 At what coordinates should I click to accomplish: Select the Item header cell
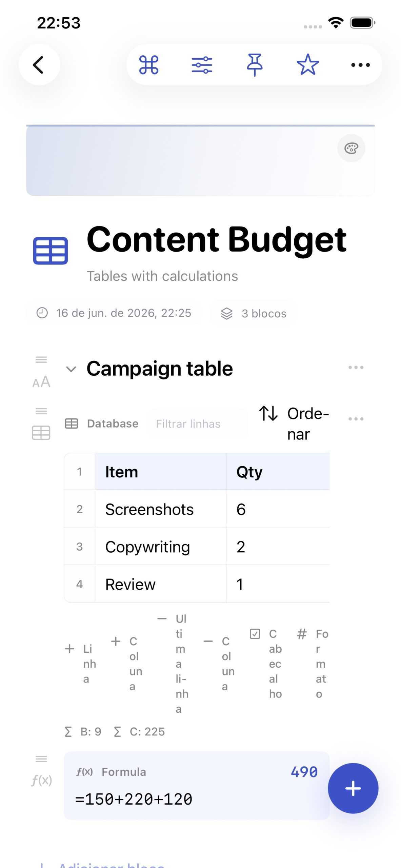tap(161, 472)
